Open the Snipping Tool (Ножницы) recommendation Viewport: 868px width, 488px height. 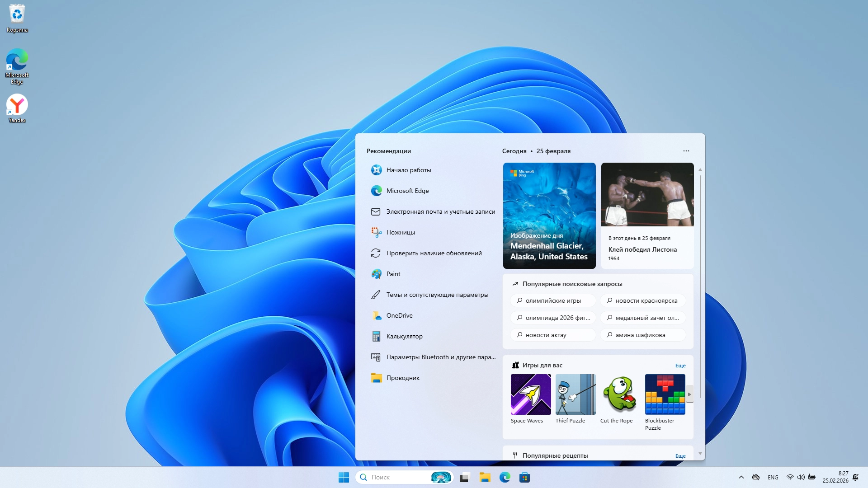(400, 232)
